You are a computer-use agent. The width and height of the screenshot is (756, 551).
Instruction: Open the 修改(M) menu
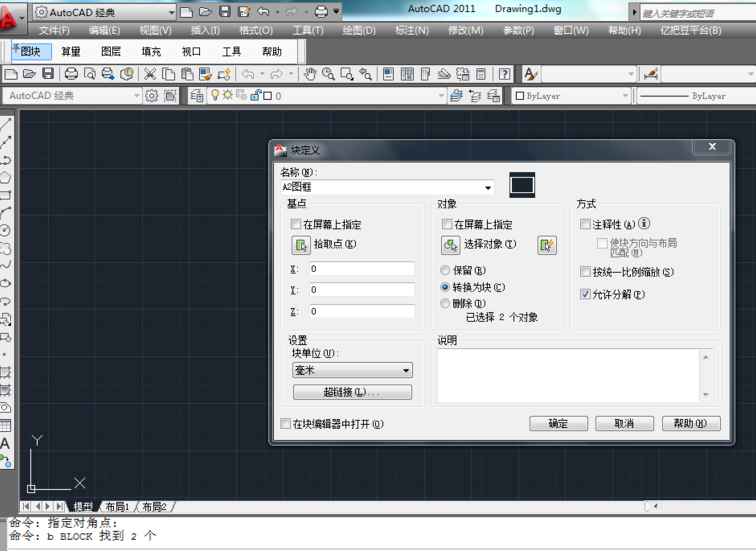[465, 31]
